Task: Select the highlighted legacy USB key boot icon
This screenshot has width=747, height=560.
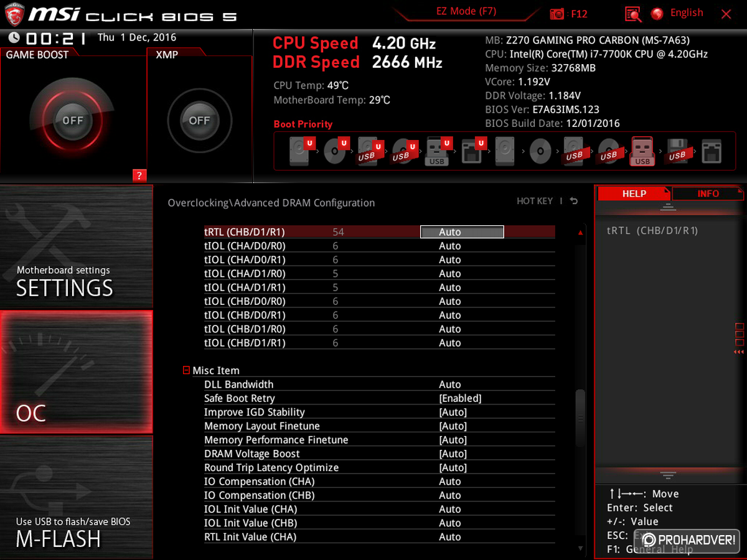Action: click(x=642, y=151)
